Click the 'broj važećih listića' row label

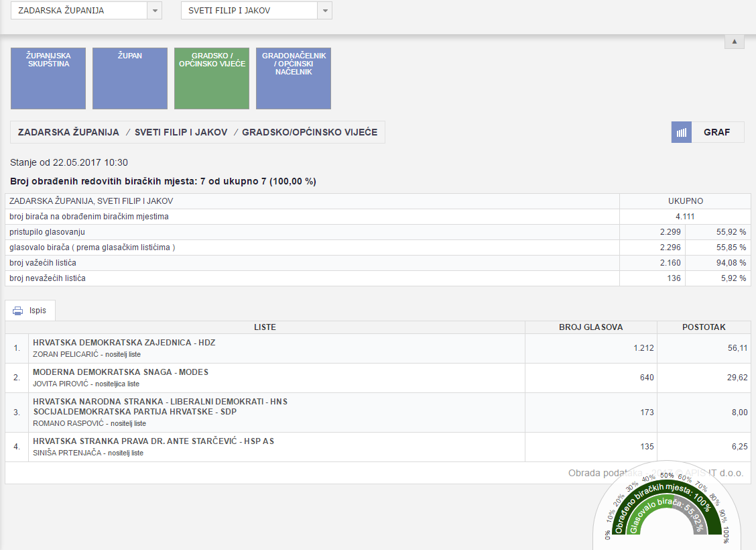43,263
